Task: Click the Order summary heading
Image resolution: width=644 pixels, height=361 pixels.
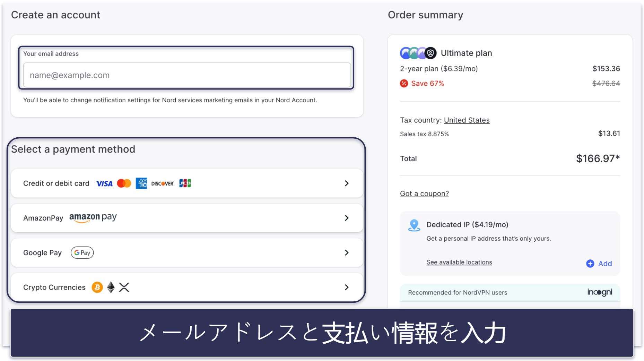Action: (425, 15)
